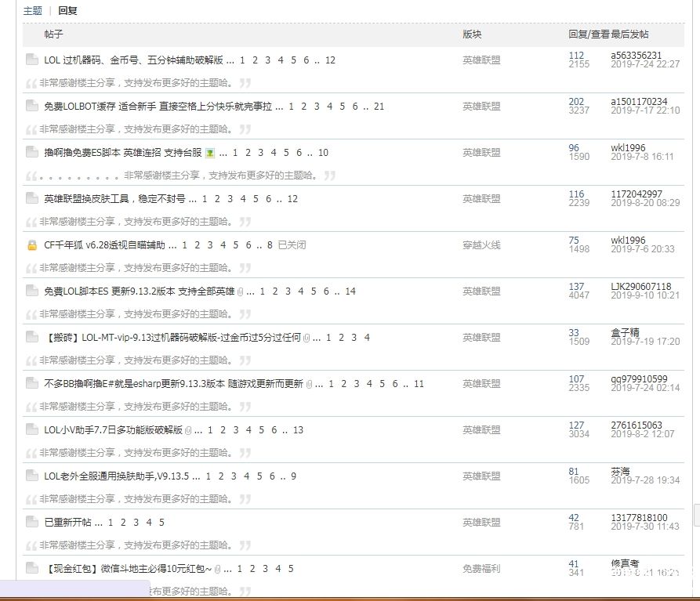Click the lock icon beside CF千年狐 thread

[x=31, y=245]
